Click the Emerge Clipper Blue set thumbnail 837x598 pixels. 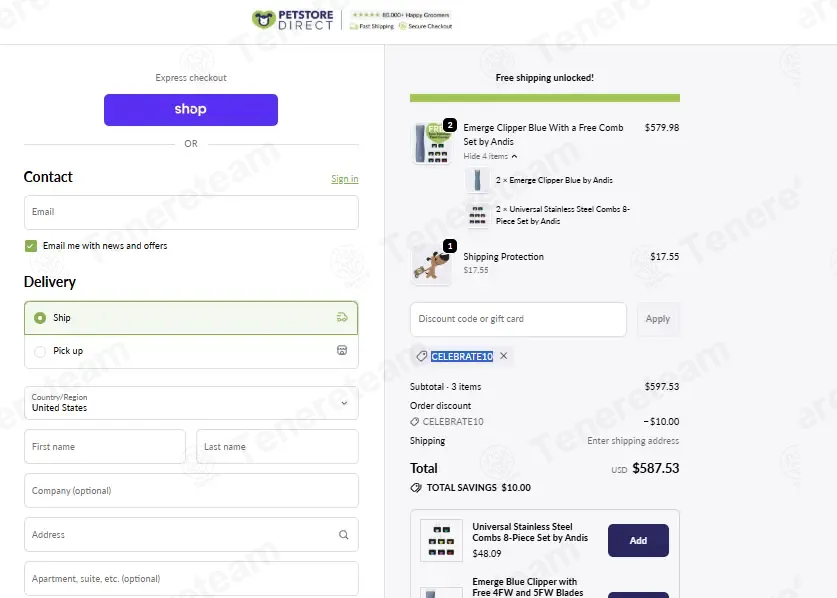(x=431, y=143)
